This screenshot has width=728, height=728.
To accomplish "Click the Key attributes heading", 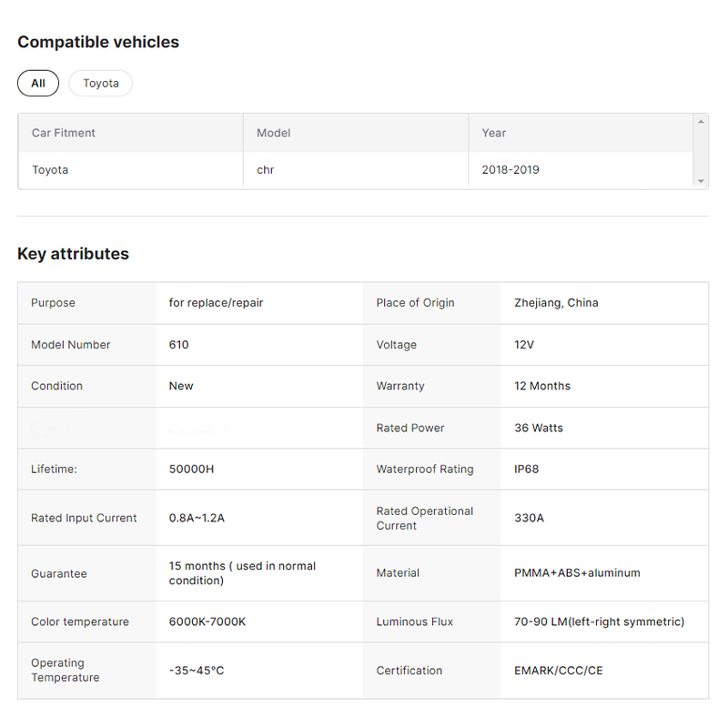I will pos(74,254).
